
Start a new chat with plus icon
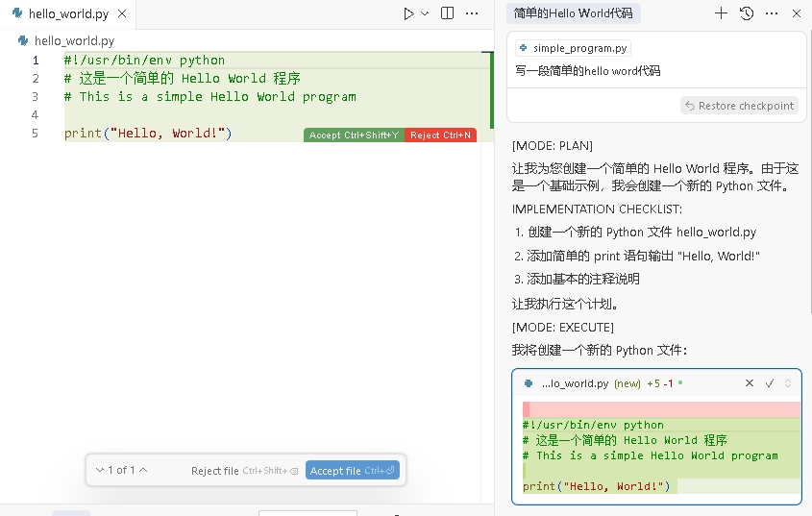pyautogui.click(x=721, y=13)
